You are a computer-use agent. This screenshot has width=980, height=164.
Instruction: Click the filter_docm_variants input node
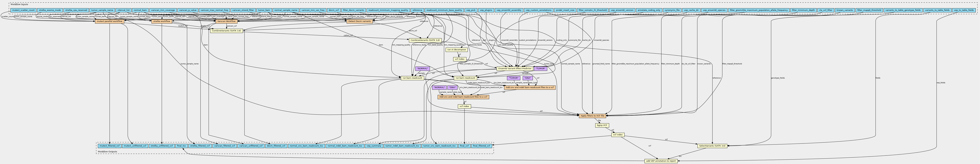click(x=353, y=10)
